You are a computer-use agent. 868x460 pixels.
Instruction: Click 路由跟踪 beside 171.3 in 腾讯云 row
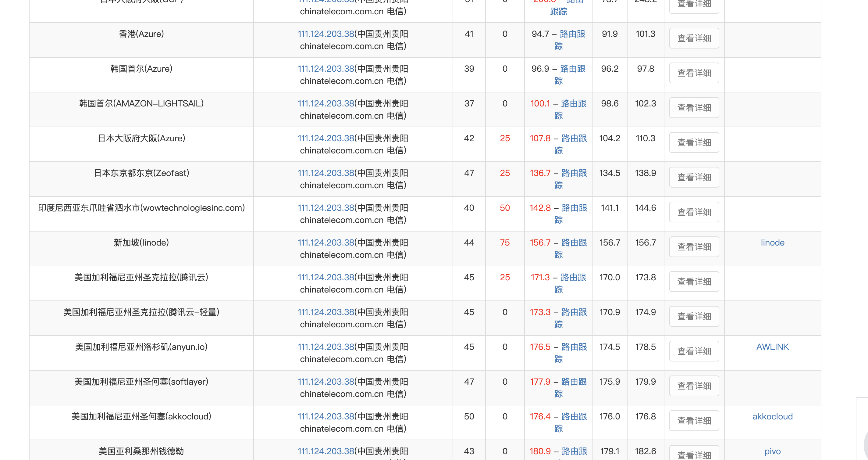[x=573, y=277]
